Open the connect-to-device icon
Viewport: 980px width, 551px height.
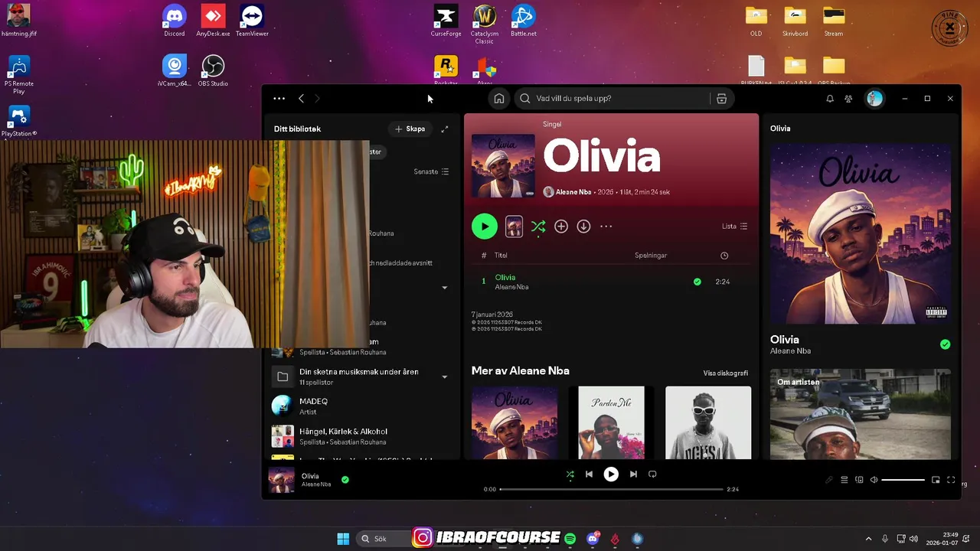(x=859, y=480)
